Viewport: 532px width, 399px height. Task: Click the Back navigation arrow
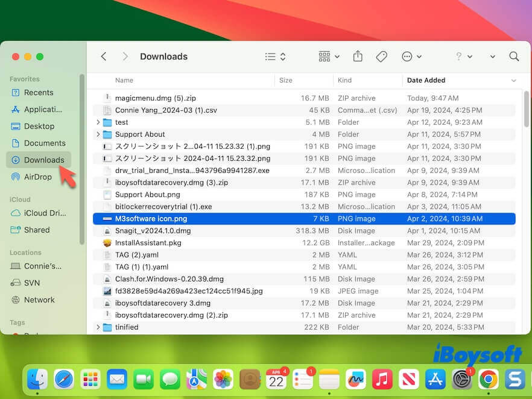(103, 56)
